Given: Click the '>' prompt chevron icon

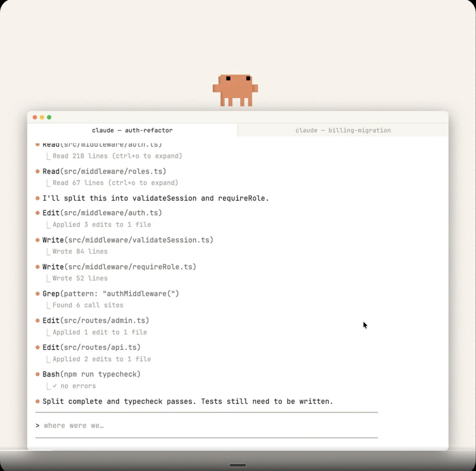Looking at the screenshot, I should pyautogui.click(x=37, y=425).
